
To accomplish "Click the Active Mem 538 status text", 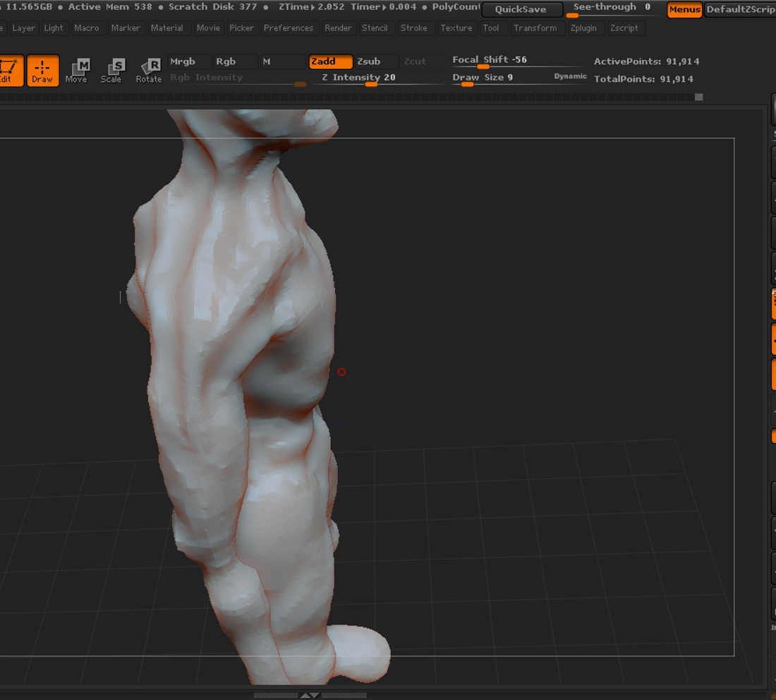I will click(110, 7).
